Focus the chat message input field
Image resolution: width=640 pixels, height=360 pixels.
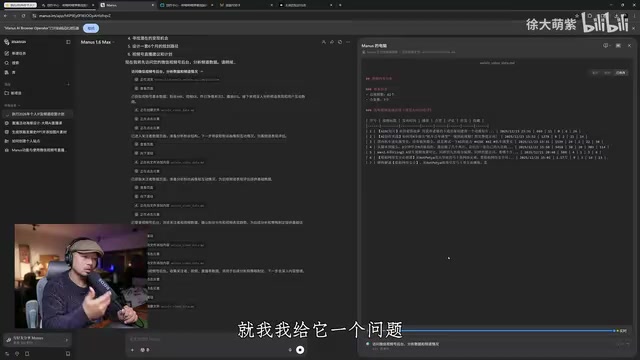coord(216,339)
